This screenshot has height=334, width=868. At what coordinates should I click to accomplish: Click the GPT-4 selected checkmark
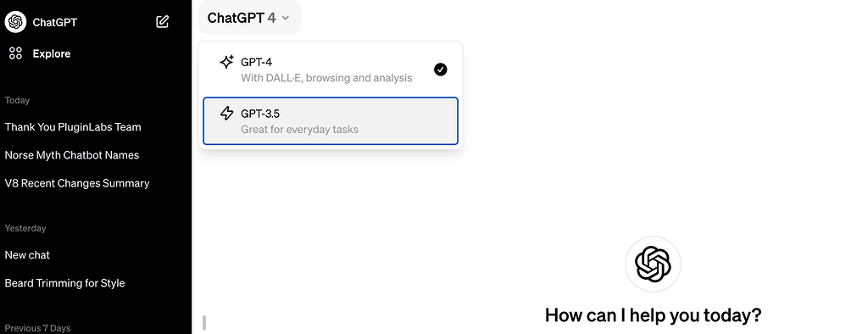point(441,70)
